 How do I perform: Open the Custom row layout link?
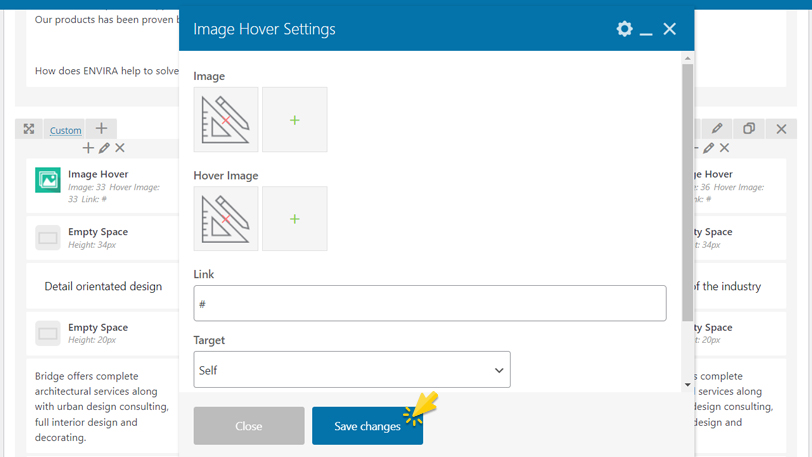point(66,130)
